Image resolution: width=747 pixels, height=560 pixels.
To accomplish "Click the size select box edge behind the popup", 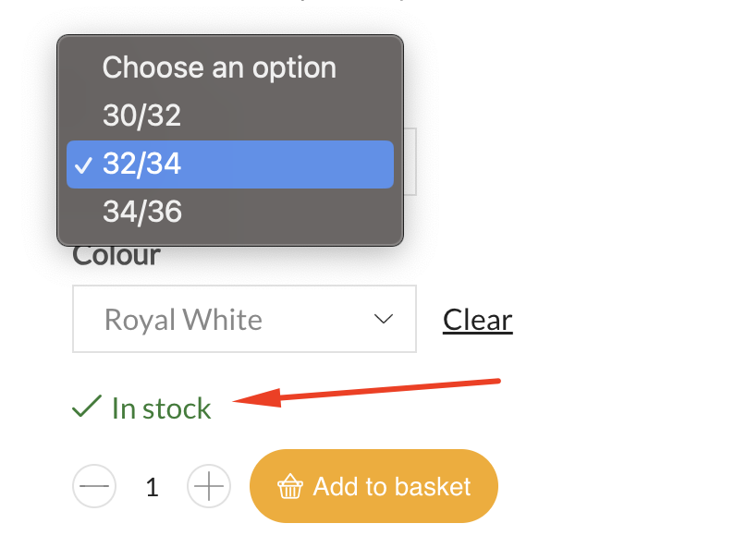I will tap(410, 162).
